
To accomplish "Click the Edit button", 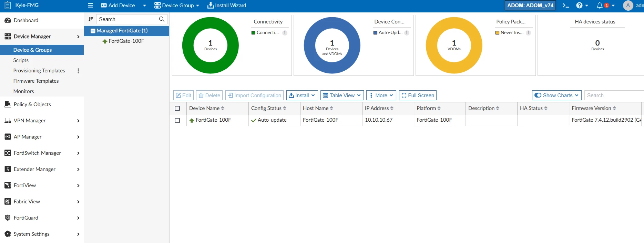I will tap(183, 95).
